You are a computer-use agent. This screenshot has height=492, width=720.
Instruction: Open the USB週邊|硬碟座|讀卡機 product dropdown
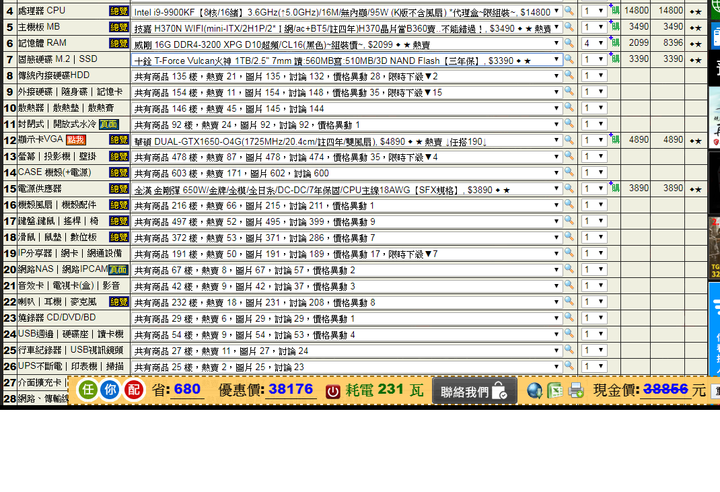(347, 334)
